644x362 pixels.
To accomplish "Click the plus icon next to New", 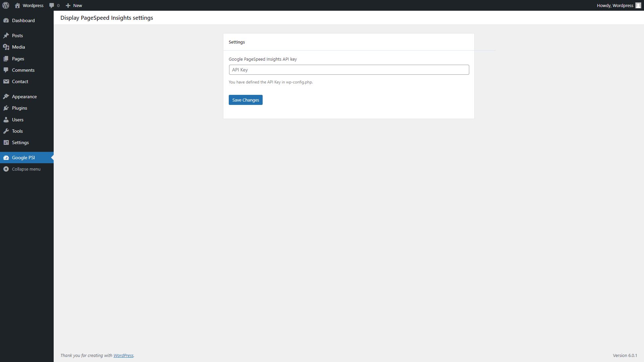I will coord(68,5).
